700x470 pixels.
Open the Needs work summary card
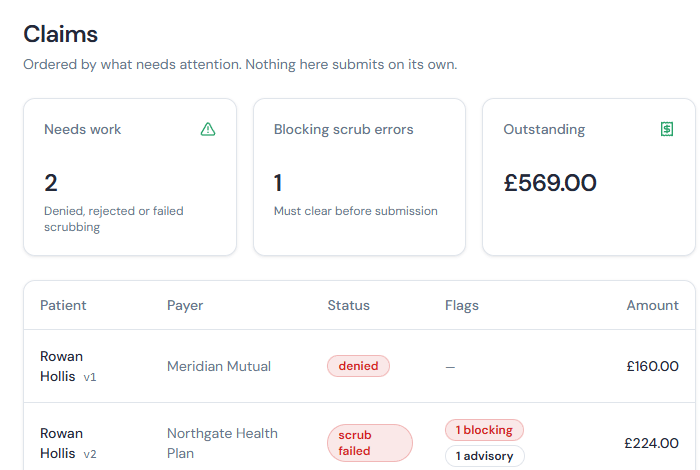tap(130, 177)
